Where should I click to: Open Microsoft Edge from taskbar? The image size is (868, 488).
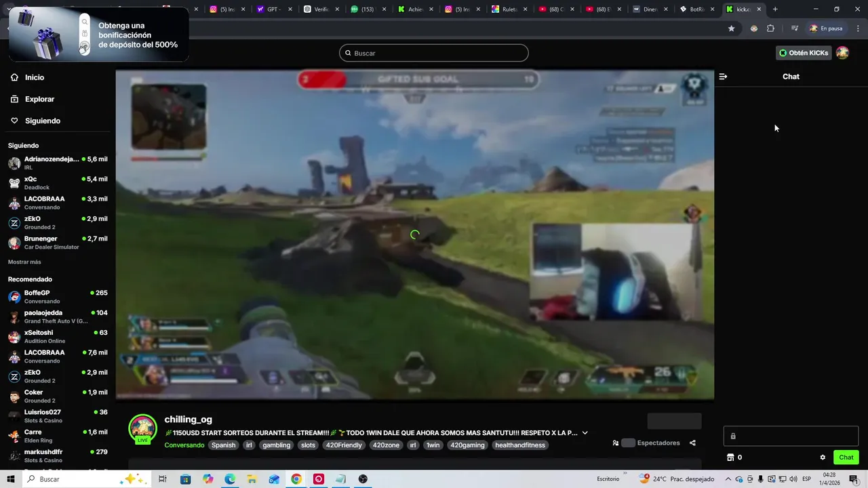point(230,479)
